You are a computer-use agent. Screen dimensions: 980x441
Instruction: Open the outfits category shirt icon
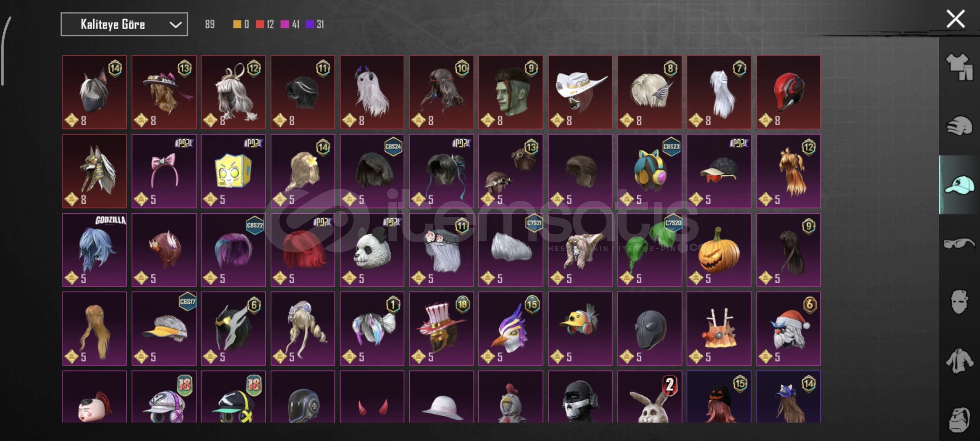(x=959, y=67)
